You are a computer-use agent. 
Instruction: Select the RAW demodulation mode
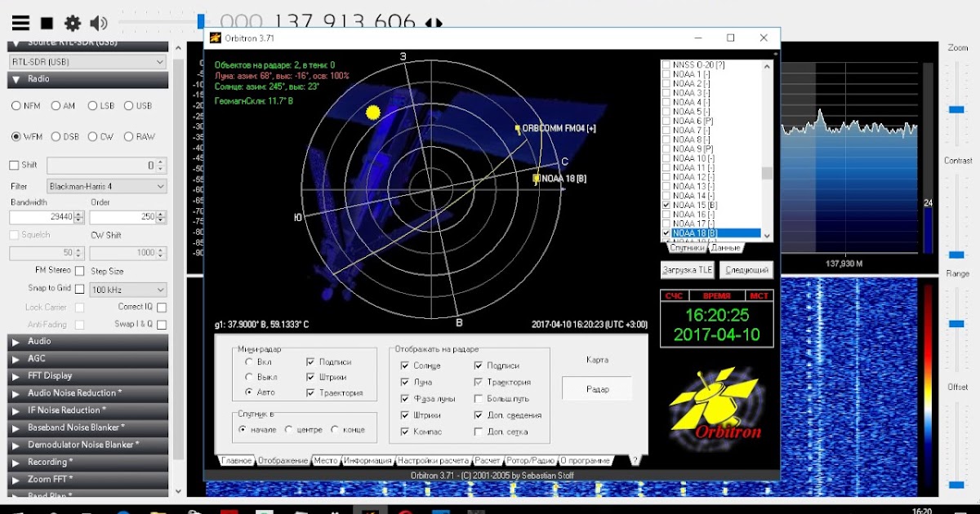[129, 137]
